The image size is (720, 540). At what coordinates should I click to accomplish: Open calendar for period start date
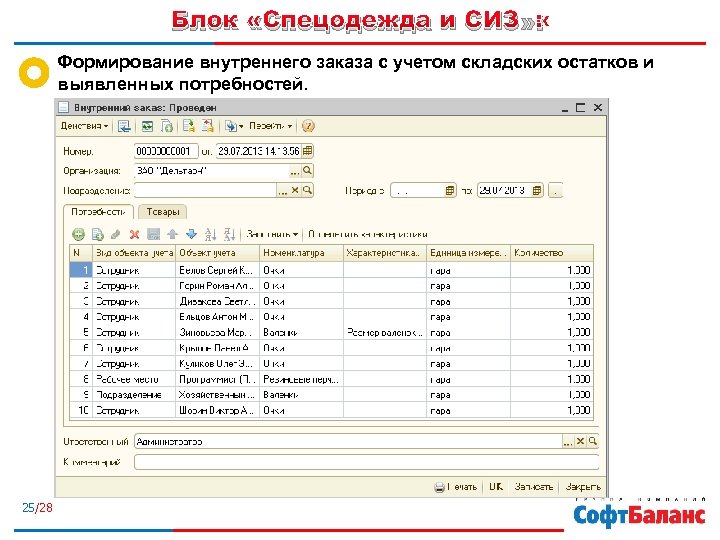point(450,190)
